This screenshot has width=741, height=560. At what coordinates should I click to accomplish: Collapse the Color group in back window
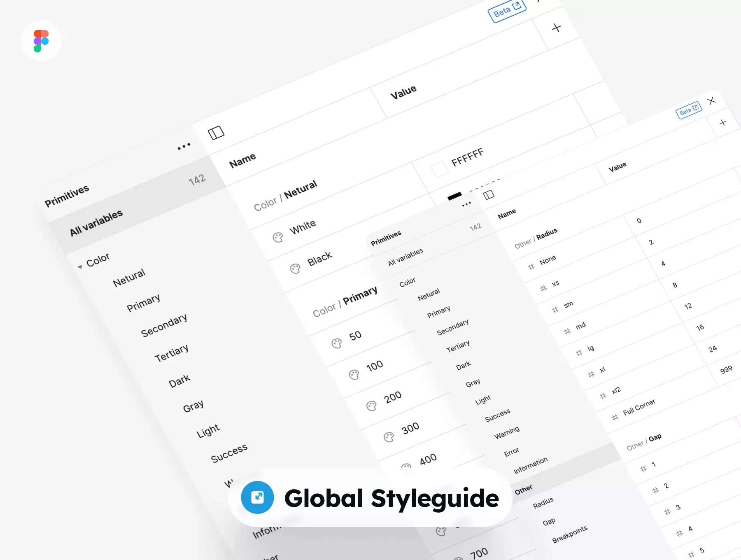(80, 267)
